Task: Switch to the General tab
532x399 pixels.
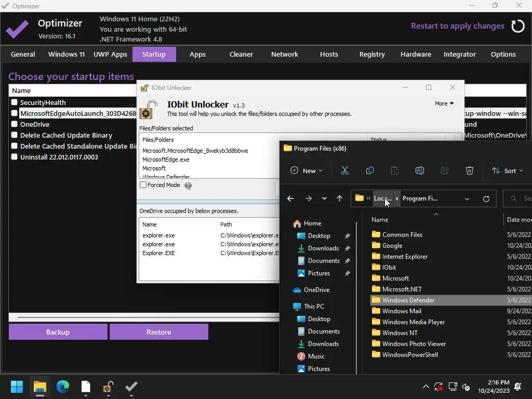Action: tap(23, 54)
